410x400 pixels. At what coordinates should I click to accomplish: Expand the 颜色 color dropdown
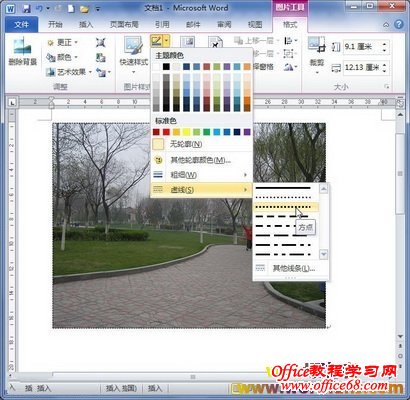pos(76,57)
